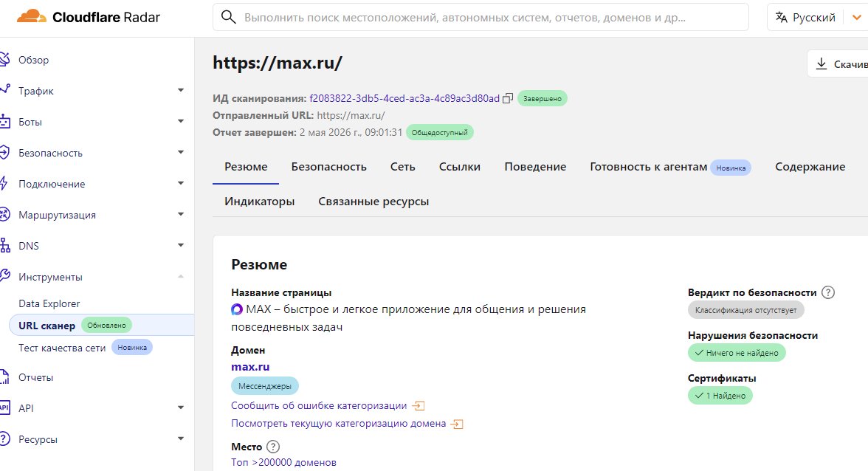Click the Мессенджеры category badge

point(264,386)
